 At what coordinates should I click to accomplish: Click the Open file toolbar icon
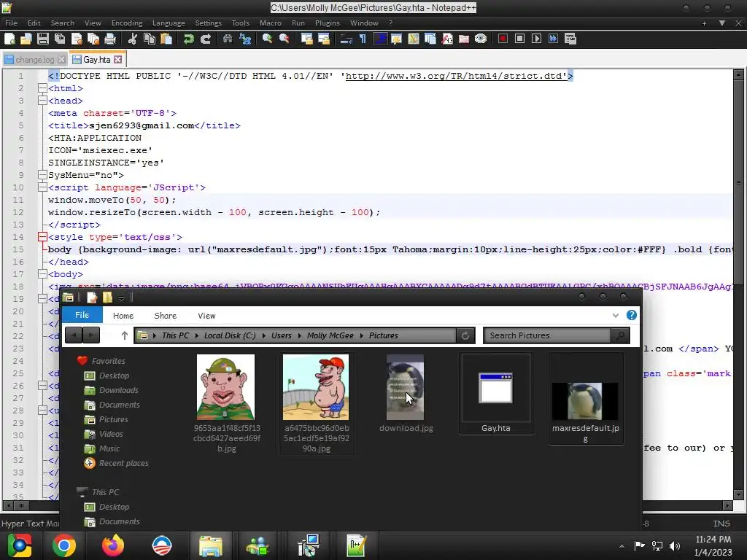(26, 39)
